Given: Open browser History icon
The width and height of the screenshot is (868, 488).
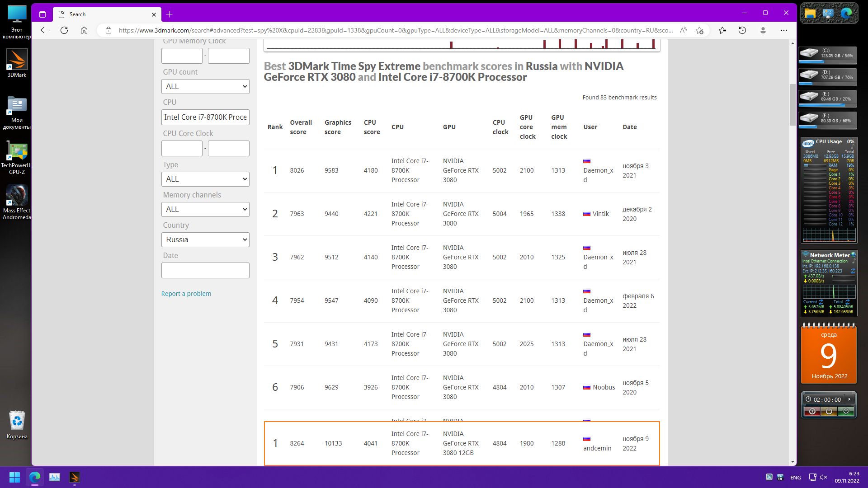Looking at the screenshot, I should pyautogui.click(x=742, y=30).
